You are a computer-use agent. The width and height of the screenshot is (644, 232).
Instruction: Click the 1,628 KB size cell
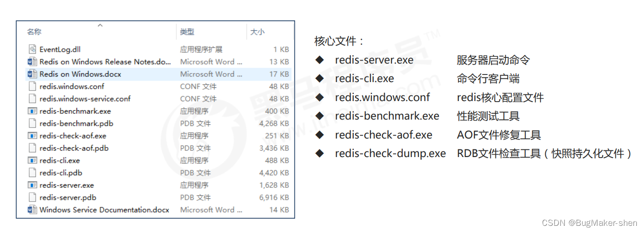(x=274, y=185)
